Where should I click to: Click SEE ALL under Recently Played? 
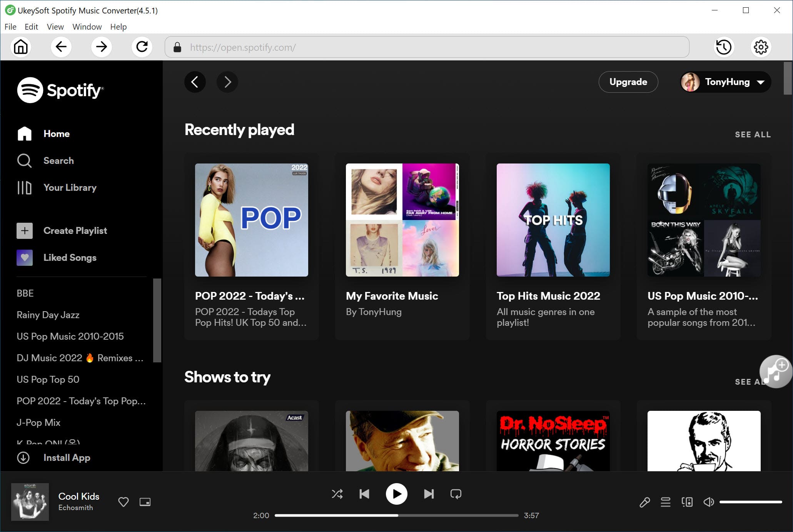point(753,134)
